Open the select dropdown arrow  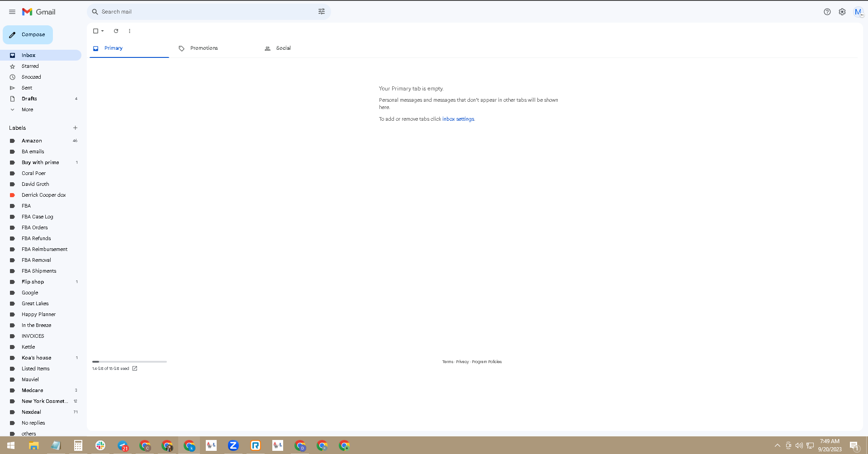[x=103, y=31]
